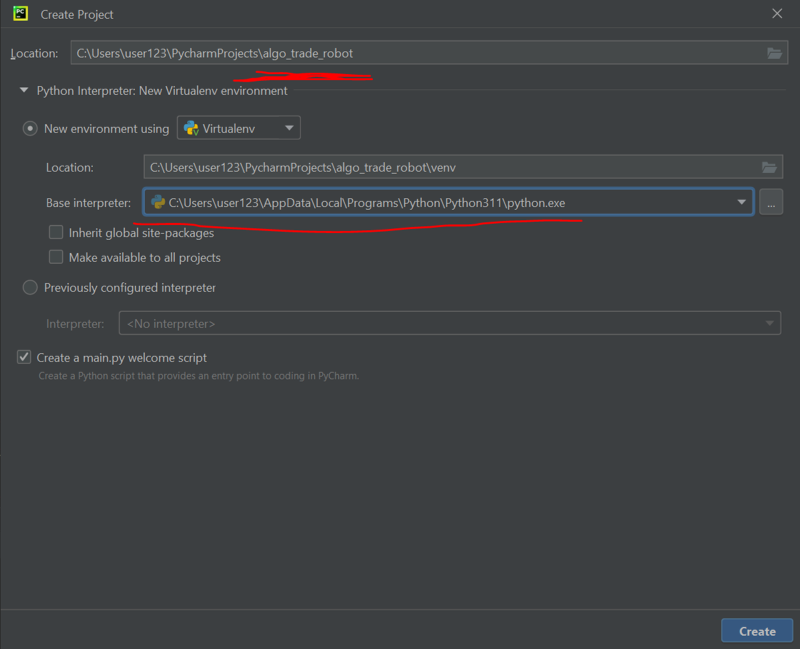Uncheck Create a main.py welcome script
The width and height of the screenshot is (800, 649).
[24, 357]
